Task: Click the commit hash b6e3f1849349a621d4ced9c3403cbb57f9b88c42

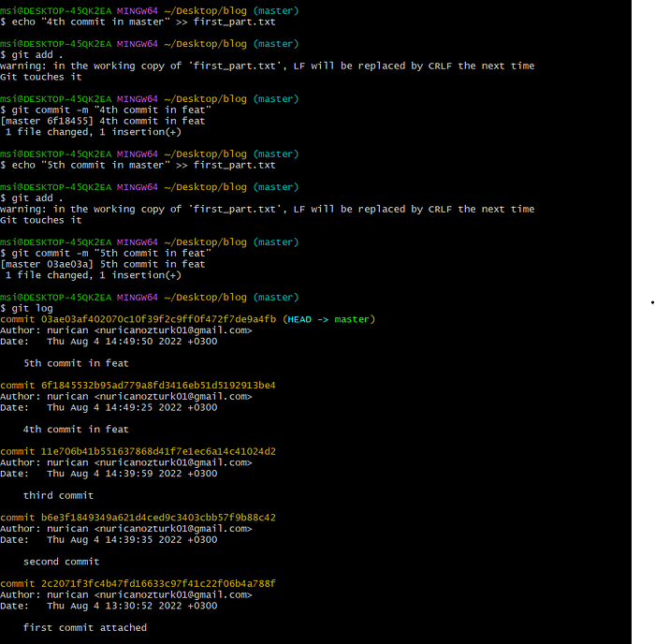Action: (158, 518)
